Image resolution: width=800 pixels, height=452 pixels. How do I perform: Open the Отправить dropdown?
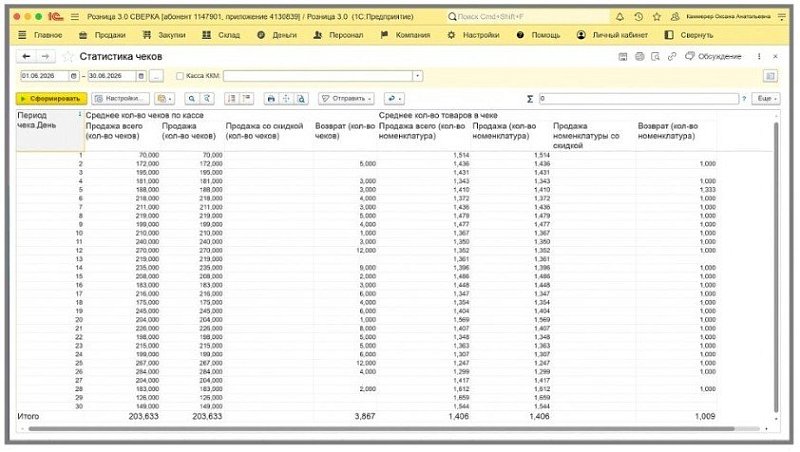tap(346, 98)
